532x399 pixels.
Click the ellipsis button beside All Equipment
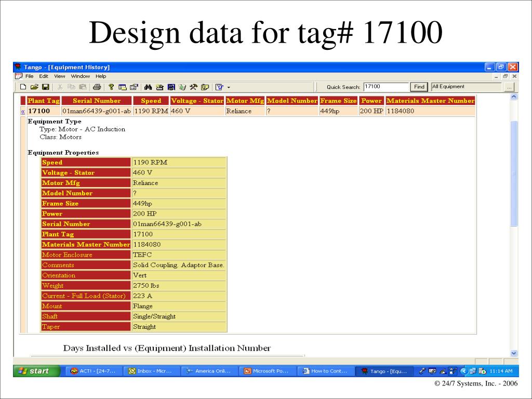[x=509, y=87]
